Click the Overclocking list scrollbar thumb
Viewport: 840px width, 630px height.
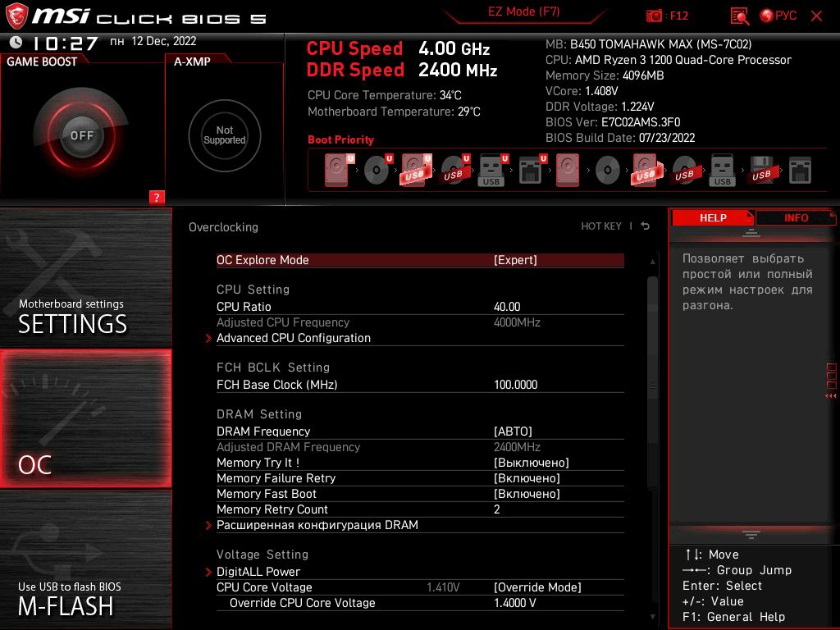click(652, 382)
